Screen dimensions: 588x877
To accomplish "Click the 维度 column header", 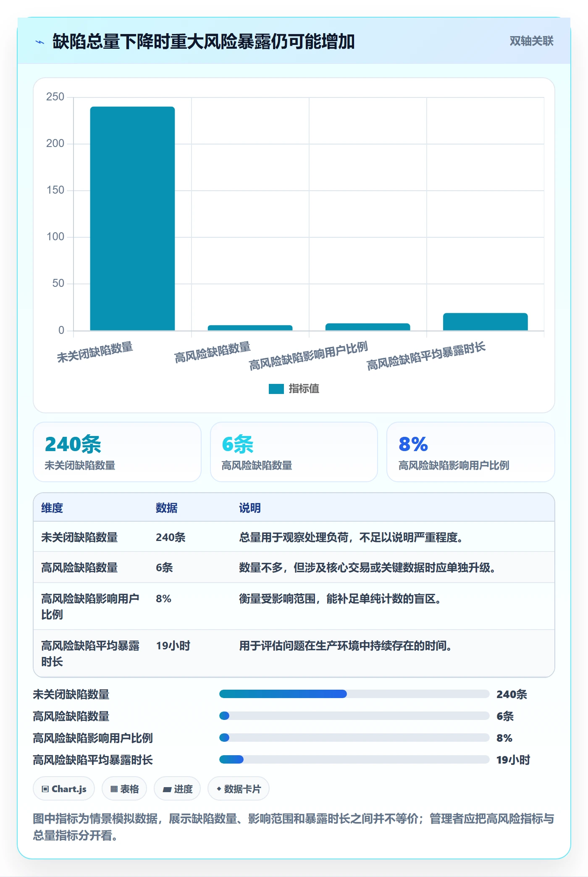I will point(52,508).
